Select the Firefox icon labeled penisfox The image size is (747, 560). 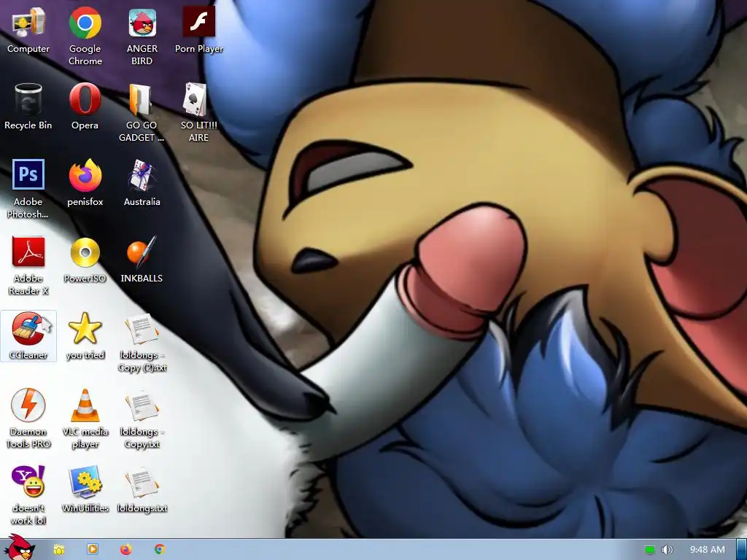(x=85, y=184)
